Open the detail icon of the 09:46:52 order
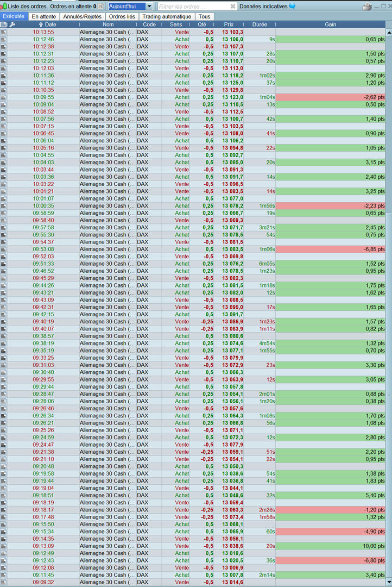This screenshot has width=392, height=587. coord(4,271)
